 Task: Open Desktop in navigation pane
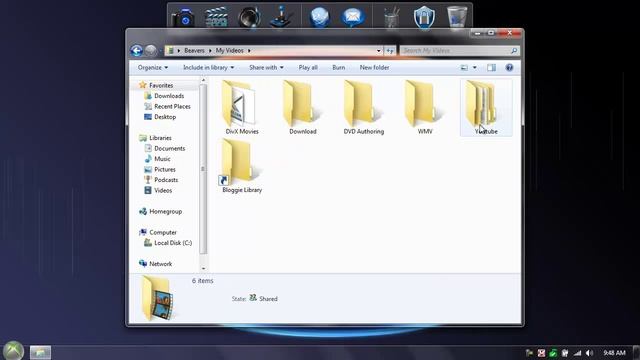(x=165, y=117)
